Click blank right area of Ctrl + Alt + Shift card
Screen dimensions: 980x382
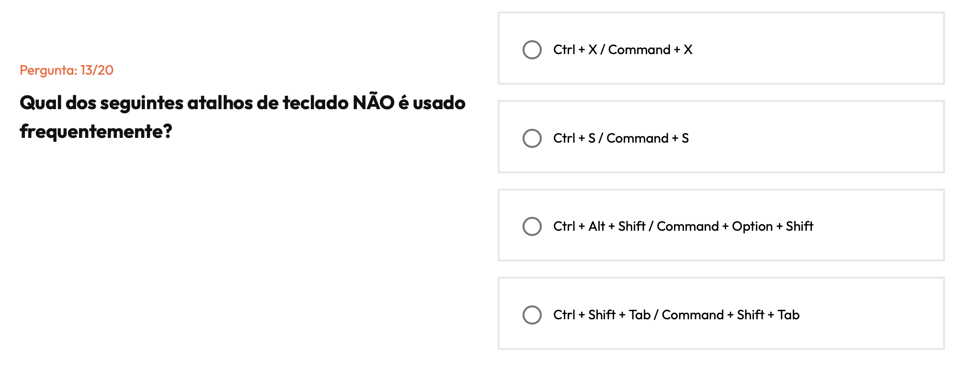tap(886, 225)
